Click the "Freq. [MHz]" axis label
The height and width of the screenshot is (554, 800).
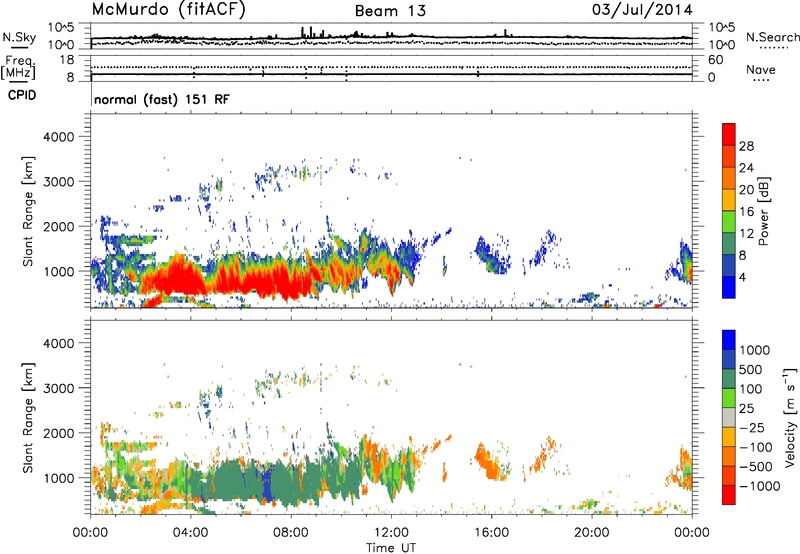[x=18, y=68]
